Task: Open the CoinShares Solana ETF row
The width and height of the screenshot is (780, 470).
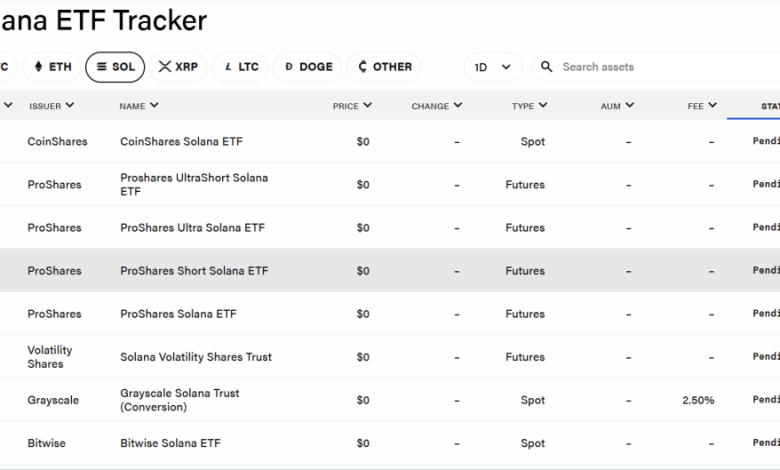Action: click(390, 141)
